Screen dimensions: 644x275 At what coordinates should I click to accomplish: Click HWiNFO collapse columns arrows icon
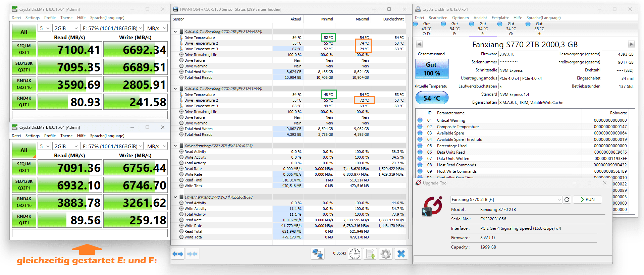point(192,254)
